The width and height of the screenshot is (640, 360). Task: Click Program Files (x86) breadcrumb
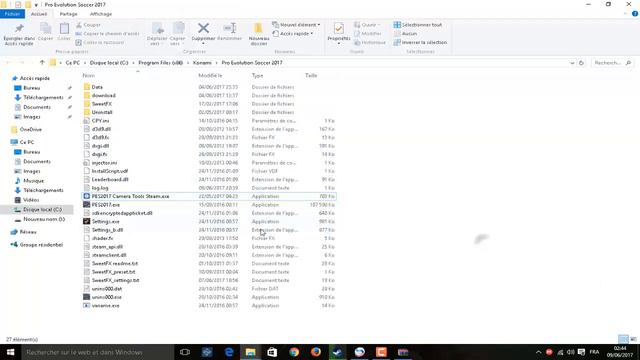pyautogui.click(x=160, y=63)
